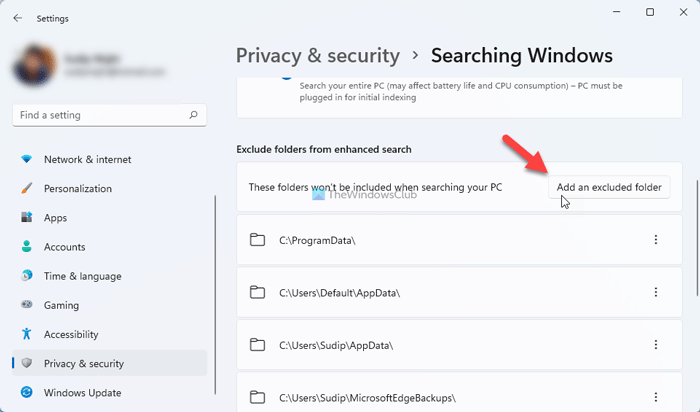Select the Enhanced search radio button
Image resolution: width=700 pixels, height=412 pixels.
287,76
